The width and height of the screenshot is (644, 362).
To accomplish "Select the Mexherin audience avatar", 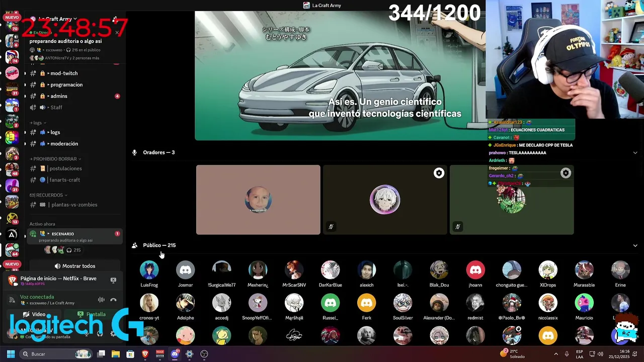I will pos(258,270).
